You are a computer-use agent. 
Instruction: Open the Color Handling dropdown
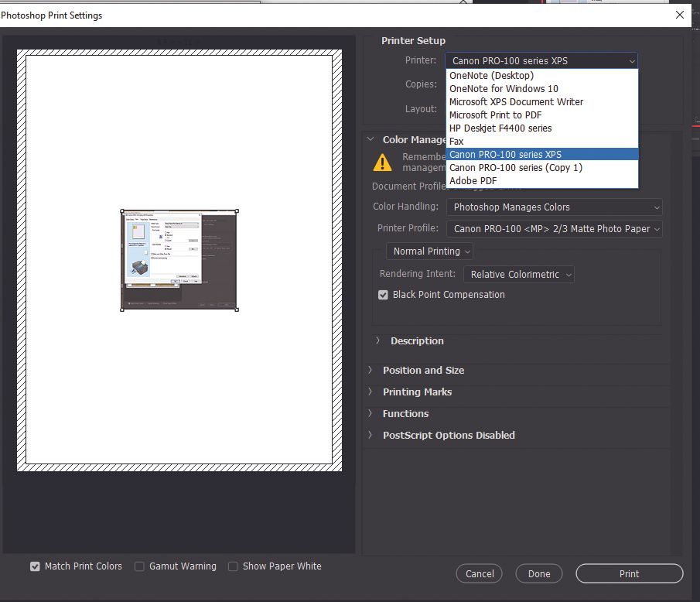coord(554,207)
